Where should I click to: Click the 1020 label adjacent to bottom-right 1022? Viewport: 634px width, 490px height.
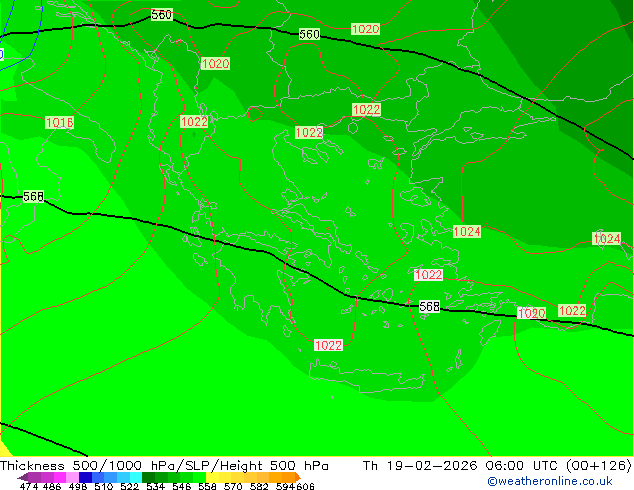[x=531, y=313]
